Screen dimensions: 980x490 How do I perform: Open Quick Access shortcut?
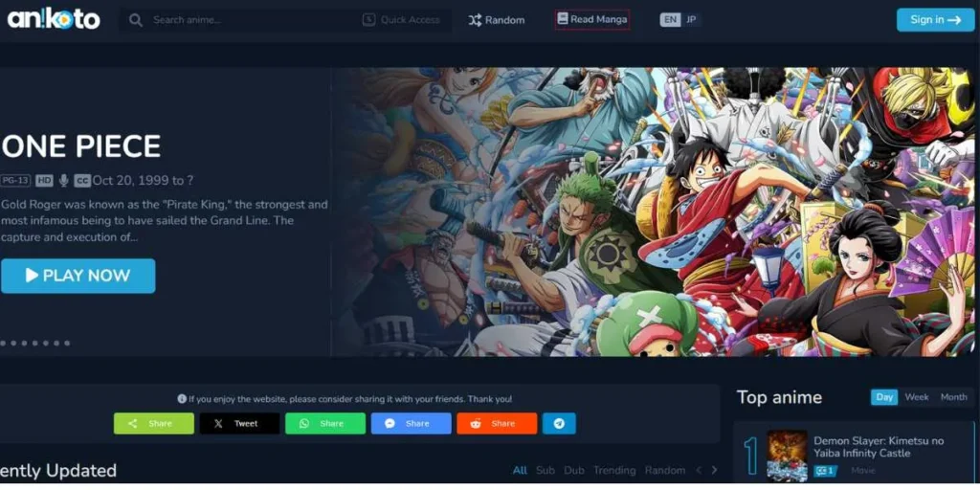click(x=401, y=20)
